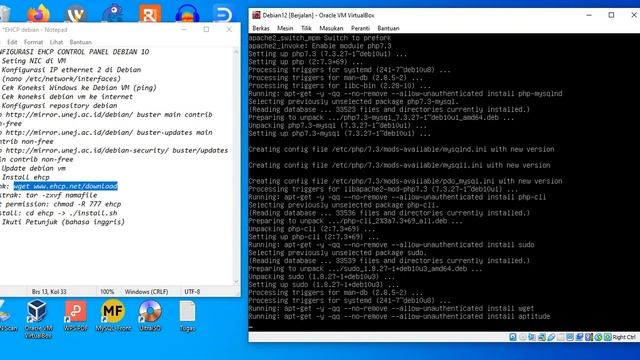Click 'Update debian vm' line in Notepad

[33, 168]
